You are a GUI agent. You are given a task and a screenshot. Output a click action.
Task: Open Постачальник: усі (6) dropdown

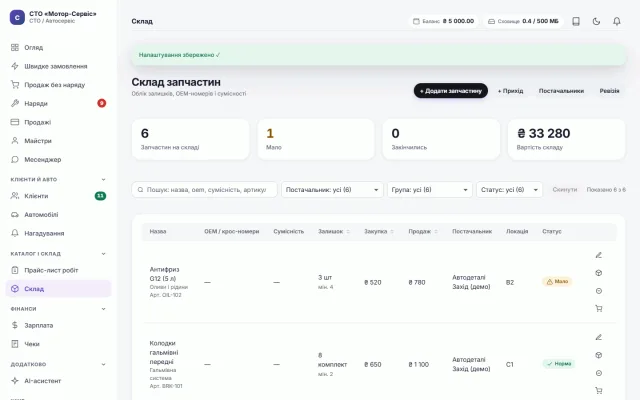point(332,190)
